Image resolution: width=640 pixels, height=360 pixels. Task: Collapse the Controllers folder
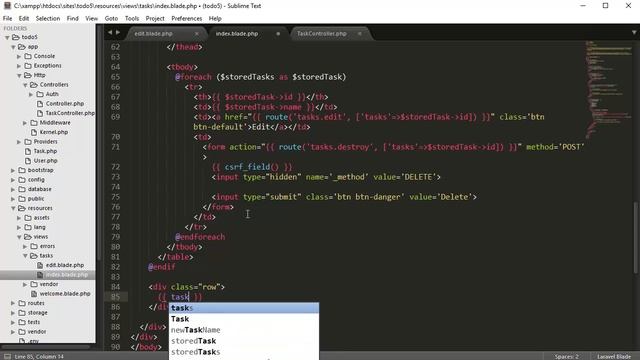25,85
